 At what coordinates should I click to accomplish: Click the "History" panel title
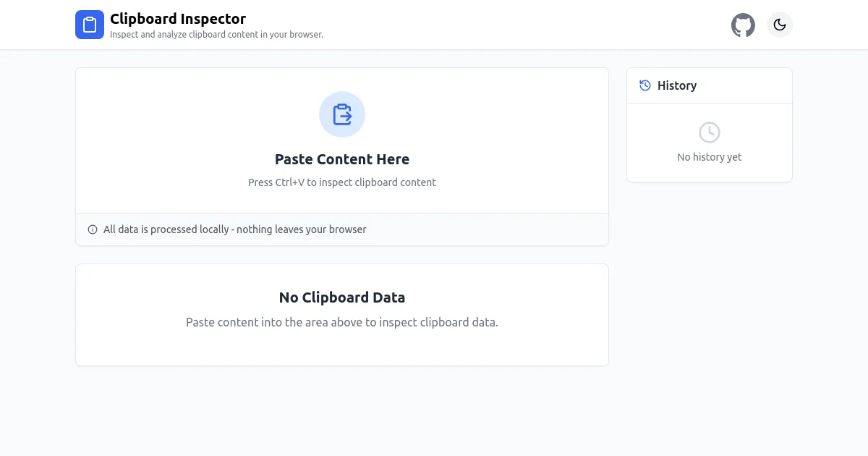coord(677,85)
